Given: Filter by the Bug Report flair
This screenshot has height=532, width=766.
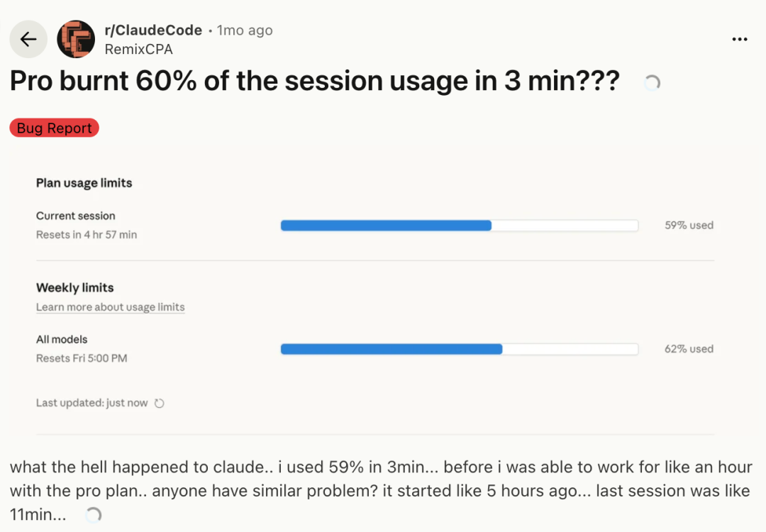Looking at the screenshot, I should click(x=54, y=128).
